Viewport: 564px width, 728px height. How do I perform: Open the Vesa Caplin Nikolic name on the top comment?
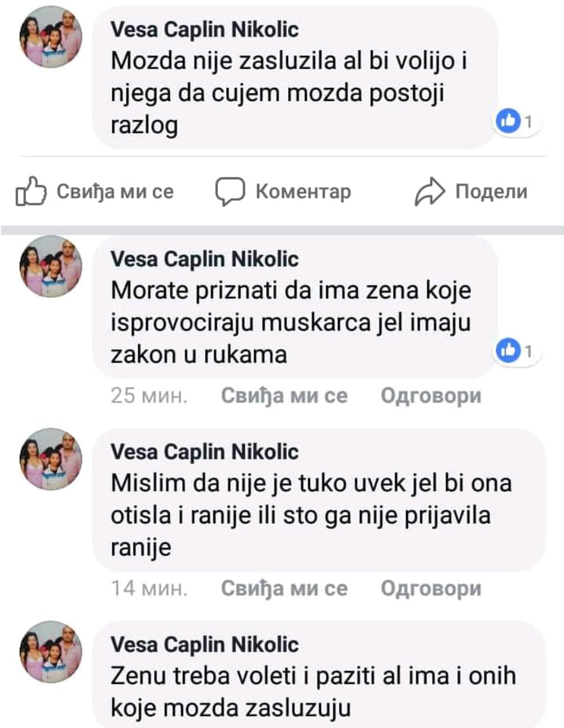(x=204, y=29)
